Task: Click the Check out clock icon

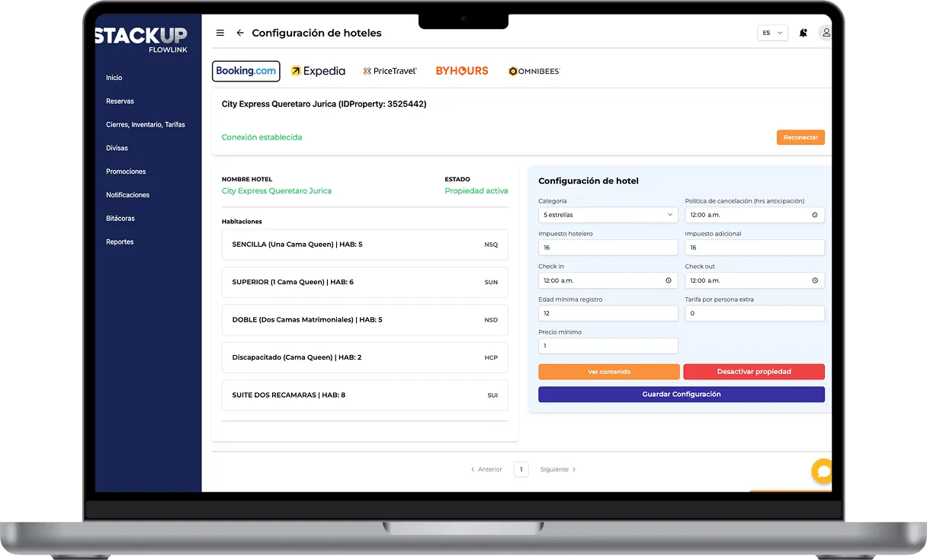Action: [815, 280]
